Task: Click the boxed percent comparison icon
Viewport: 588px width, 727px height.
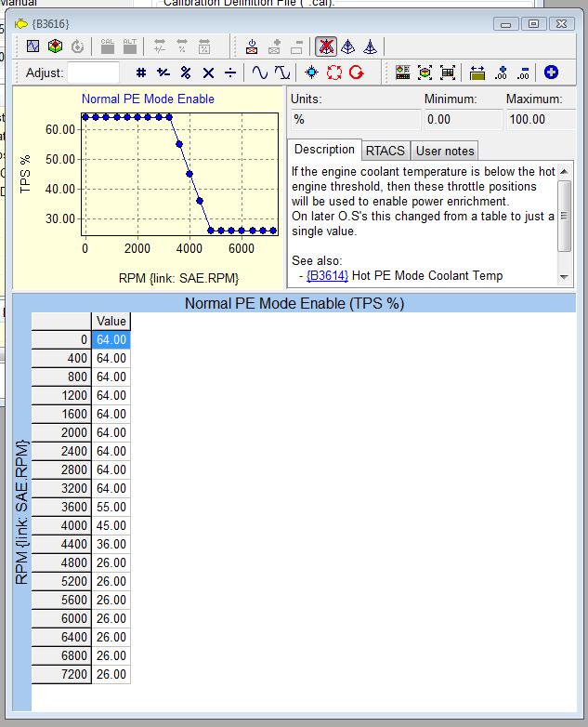Action: [203, 46]
